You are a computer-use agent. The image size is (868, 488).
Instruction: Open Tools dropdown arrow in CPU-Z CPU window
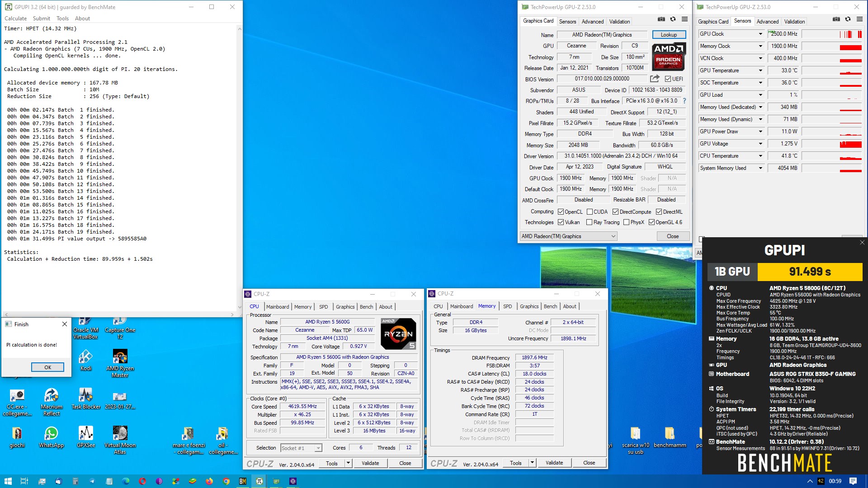(348, 463)
